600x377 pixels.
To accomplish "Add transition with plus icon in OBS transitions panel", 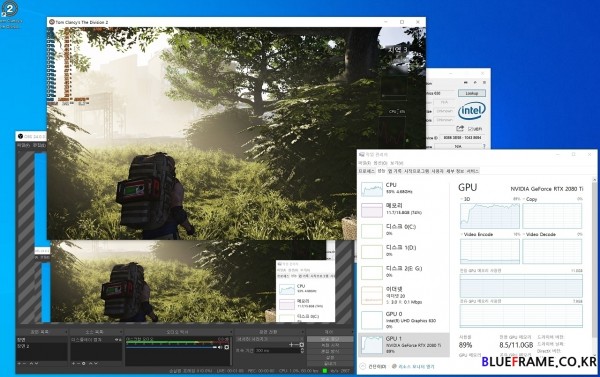I will [291, 344].
